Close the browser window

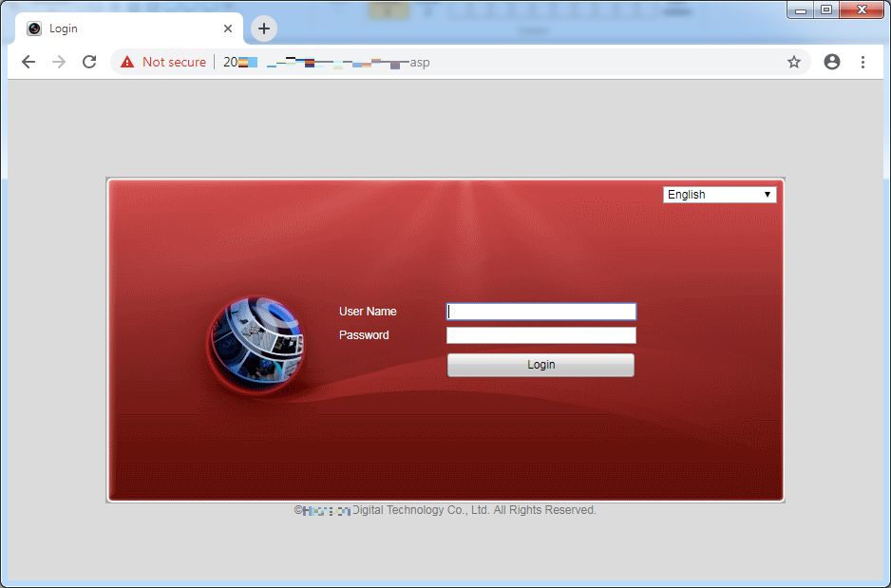862,9
